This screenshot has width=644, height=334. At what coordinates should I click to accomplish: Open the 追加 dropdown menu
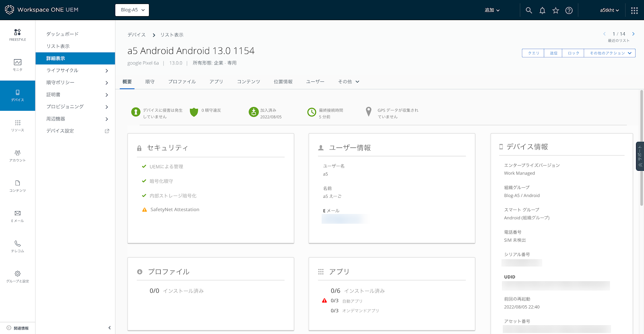(x=492, y=10)
